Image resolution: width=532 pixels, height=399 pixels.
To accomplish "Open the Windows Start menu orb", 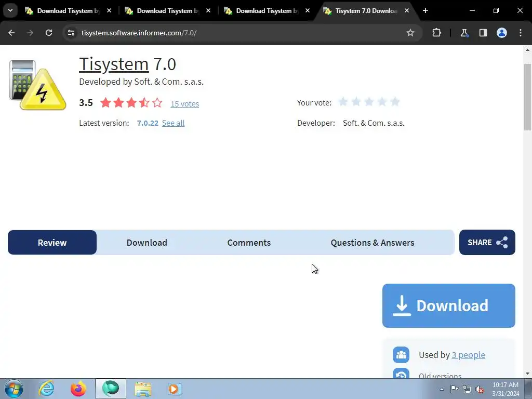I will click(14, 389).
